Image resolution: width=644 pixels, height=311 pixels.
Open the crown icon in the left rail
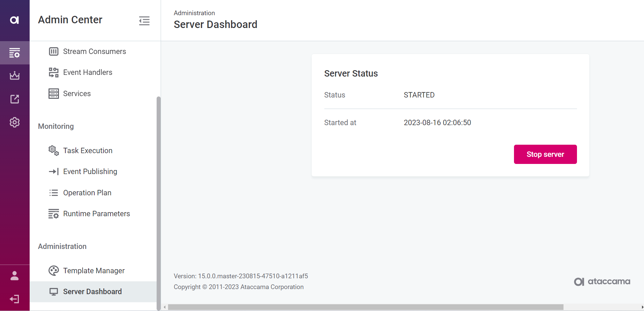point(14,76)
